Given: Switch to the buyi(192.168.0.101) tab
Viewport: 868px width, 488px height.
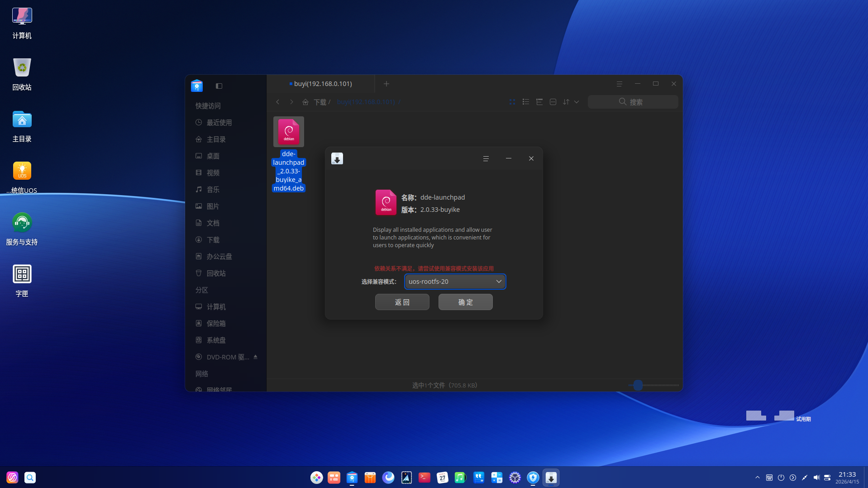Looking at the screenshot, I should click(321, 84).
